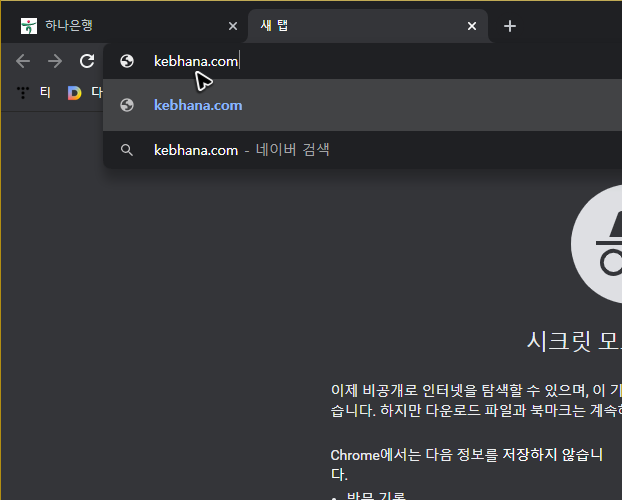Image resolution: width=622 pixels, height=500 pixels.
Task: Click the globe icon in the highlighted suggestion
Action: click(127, 105)
